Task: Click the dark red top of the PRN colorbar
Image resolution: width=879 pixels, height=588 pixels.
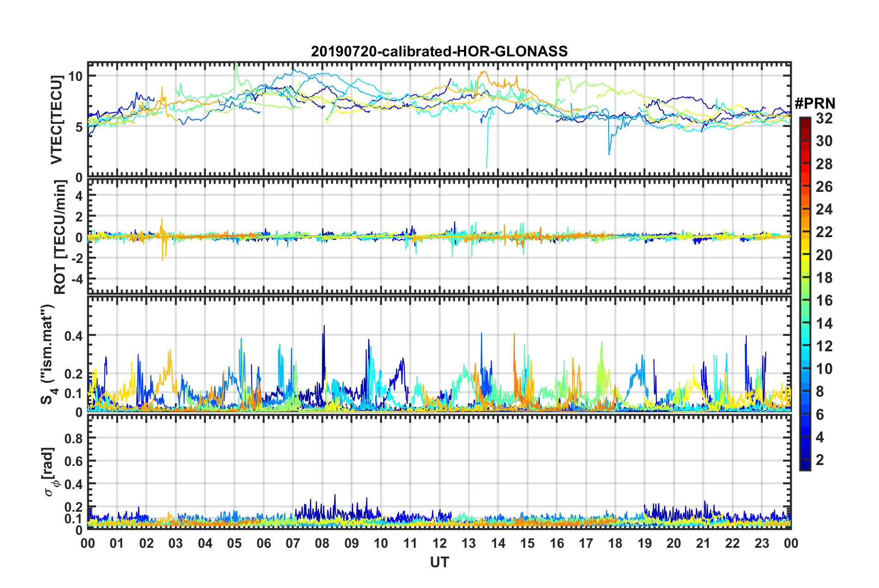Action: tap(805, 121)
